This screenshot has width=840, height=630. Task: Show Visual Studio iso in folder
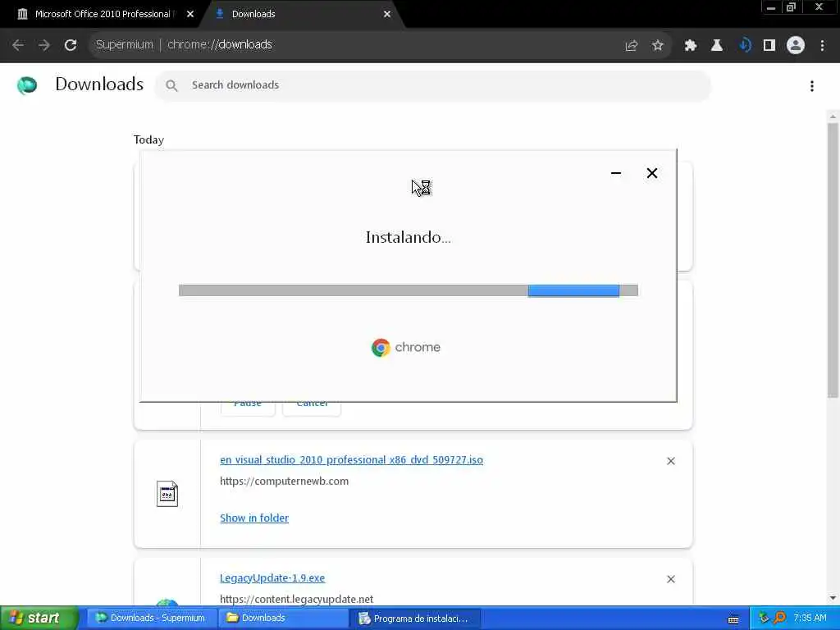point(254,518)
